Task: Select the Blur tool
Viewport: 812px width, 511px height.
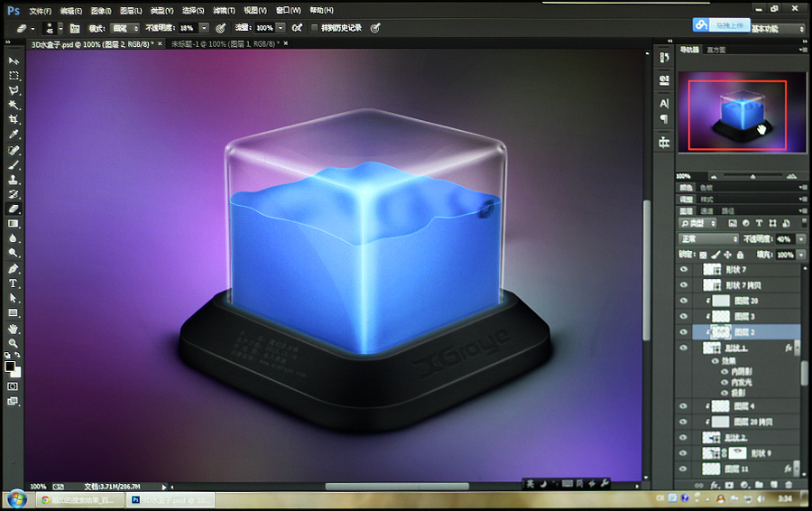Action: 14,237
